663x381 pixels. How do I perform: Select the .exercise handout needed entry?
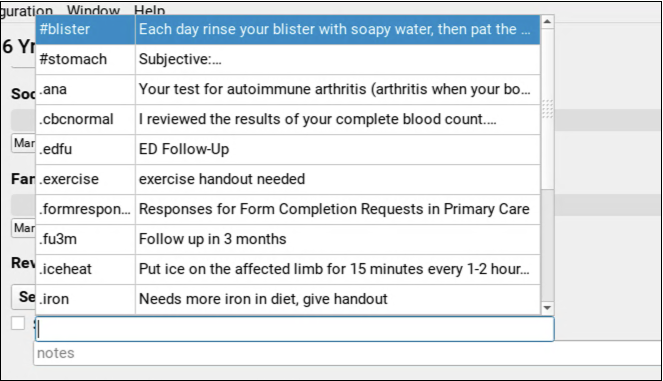[288, 180]
